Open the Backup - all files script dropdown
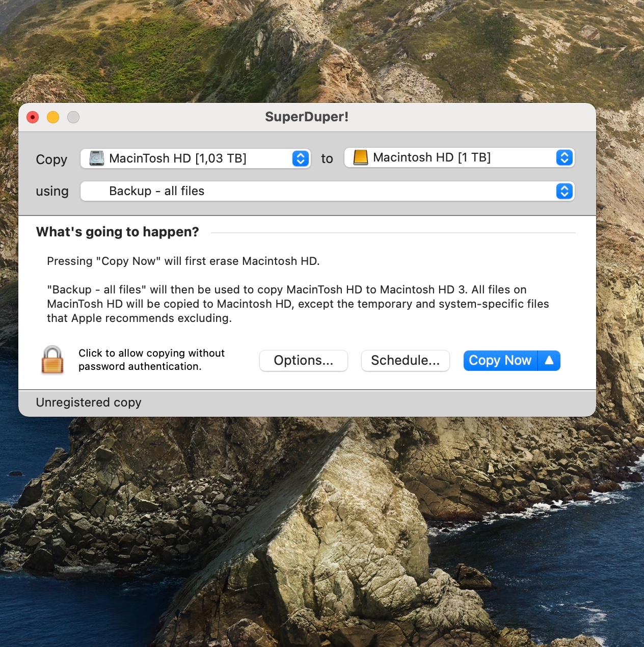This screenshot has height=647, width=644. pyautogui.click(x=327, y=191)
